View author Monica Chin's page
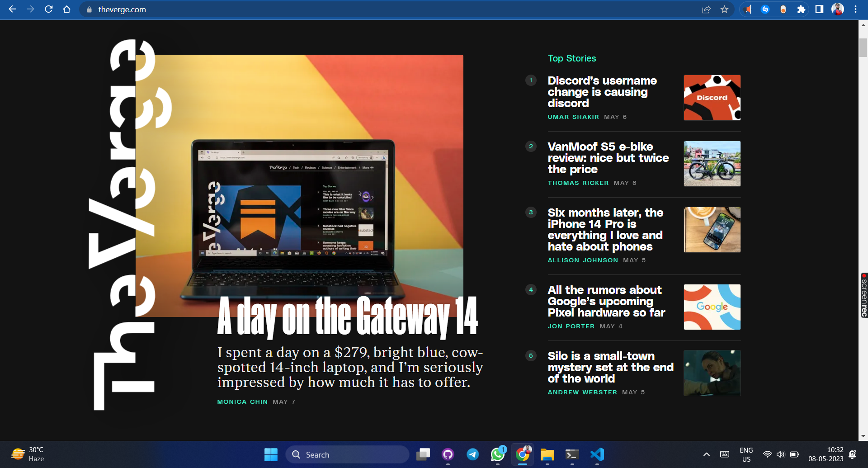Image resolution: width=868 pixels, height=468 pixels. pos(242,402)
